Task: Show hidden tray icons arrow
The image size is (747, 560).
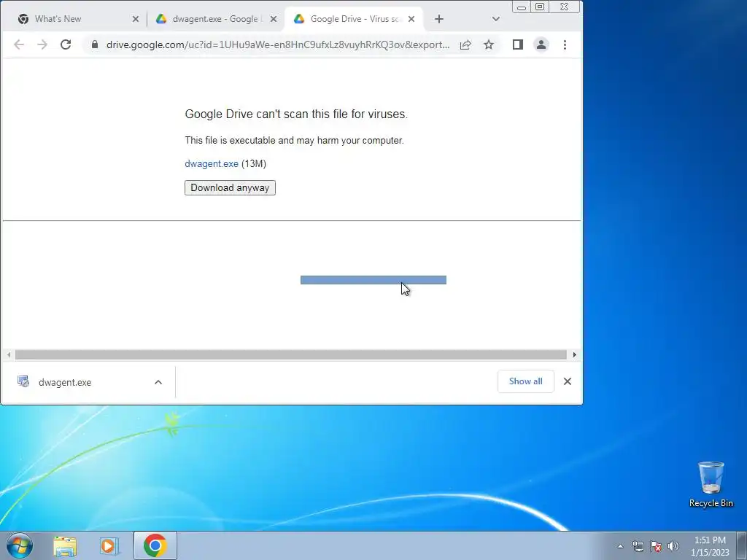Action: [x=620, y=547]
